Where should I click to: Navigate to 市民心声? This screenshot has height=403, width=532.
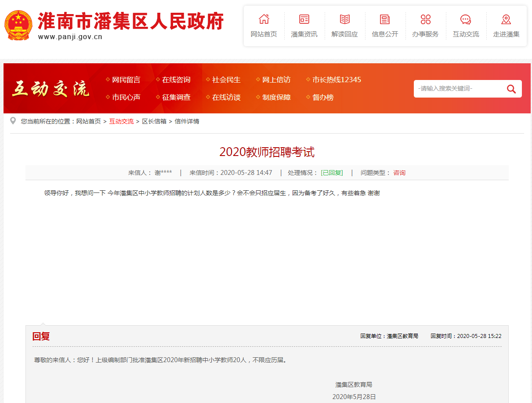(x=126, y=98)
